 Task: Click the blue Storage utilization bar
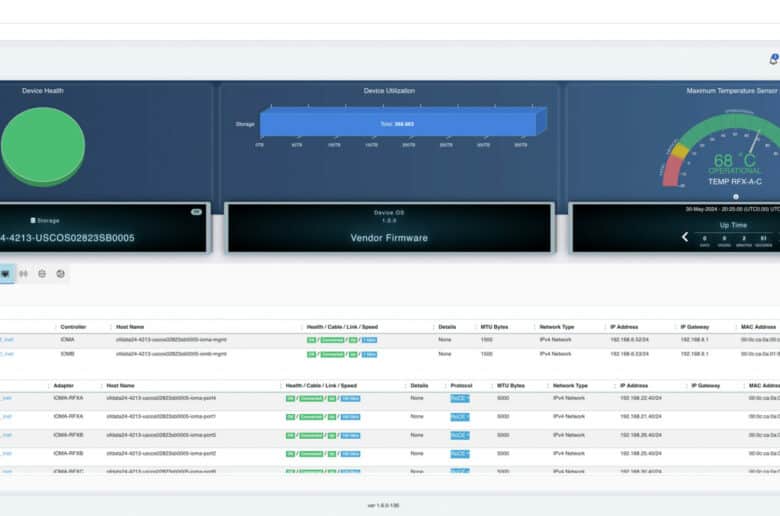(402, 123)
